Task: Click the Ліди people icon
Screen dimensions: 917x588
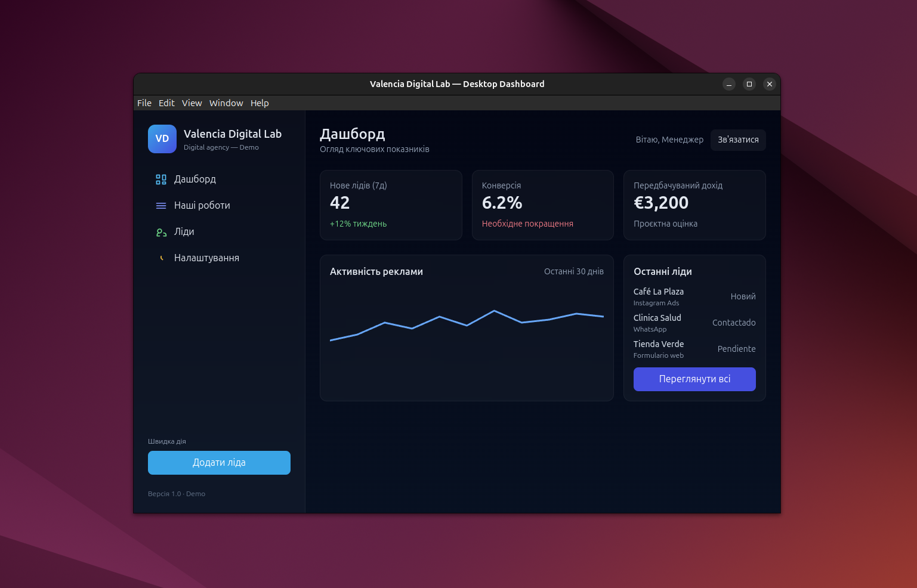Action: (161, 233)
